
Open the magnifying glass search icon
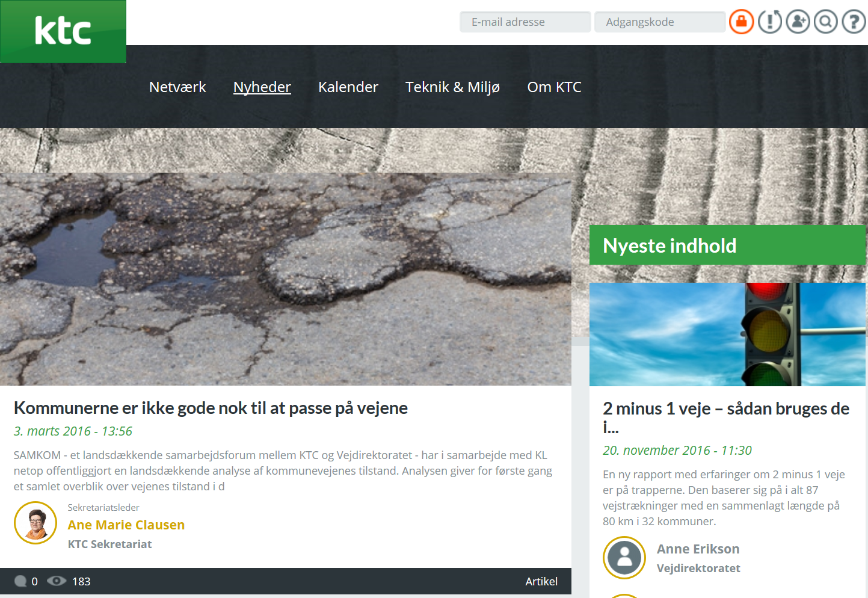pos(826,22)
